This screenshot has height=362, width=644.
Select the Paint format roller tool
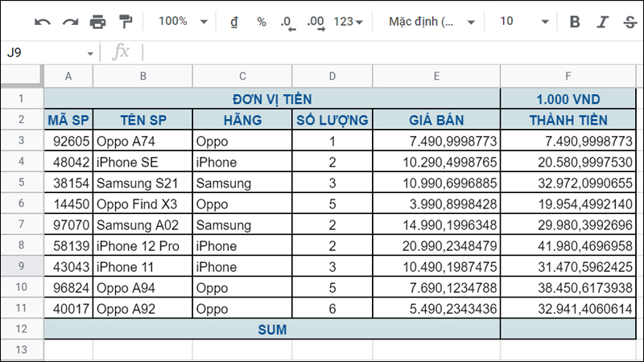point(126,22)
